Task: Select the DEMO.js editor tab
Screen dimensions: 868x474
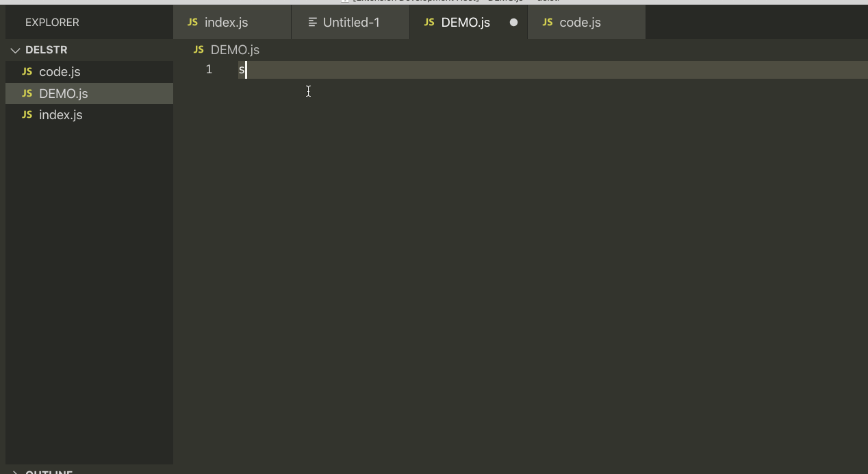Action: pyautogui.click(x=469, y=22)
